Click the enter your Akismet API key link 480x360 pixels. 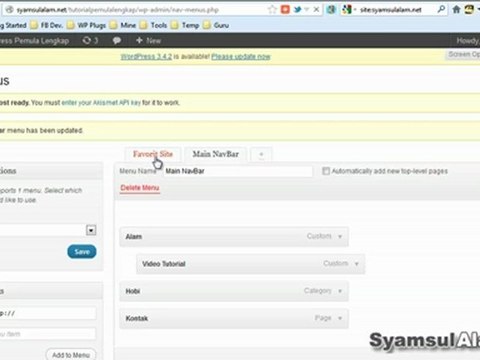click(x=101, y=103)
